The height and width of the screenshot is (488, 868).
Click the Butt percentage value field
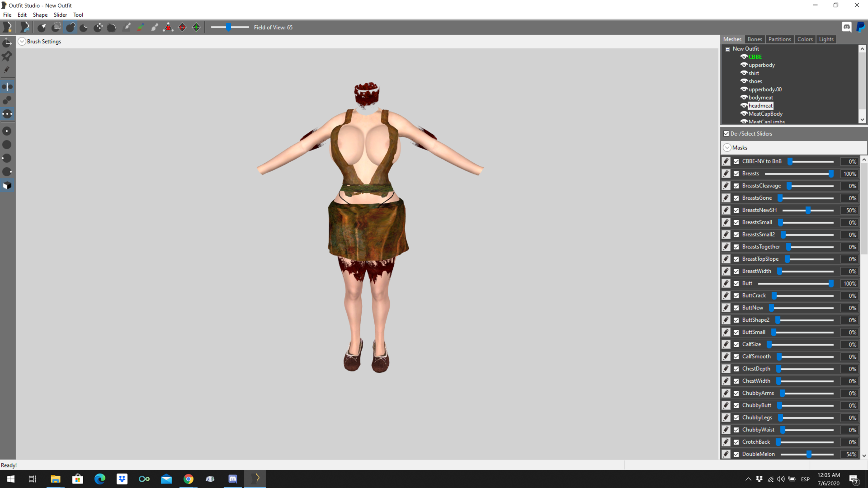[x=849, y=283]
